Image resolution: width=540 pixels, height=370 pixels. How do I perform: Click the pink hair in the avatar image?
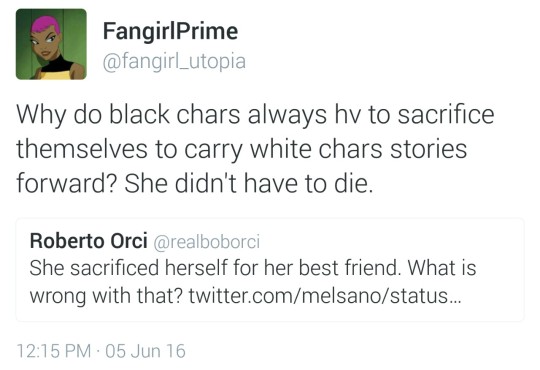(x=44, y=26)
